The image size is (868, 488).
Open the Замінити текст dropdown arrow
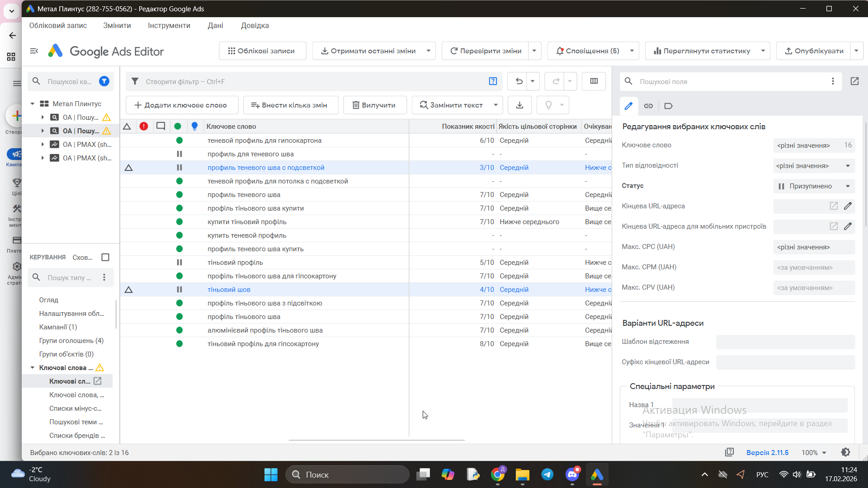pyautogui.click(x=495, y=105)
